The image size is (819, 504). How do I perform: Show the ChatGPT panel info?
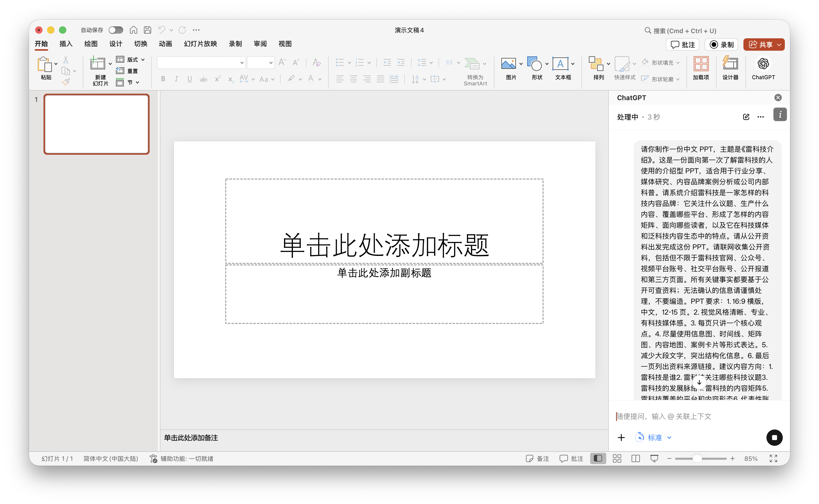point(780,114)
